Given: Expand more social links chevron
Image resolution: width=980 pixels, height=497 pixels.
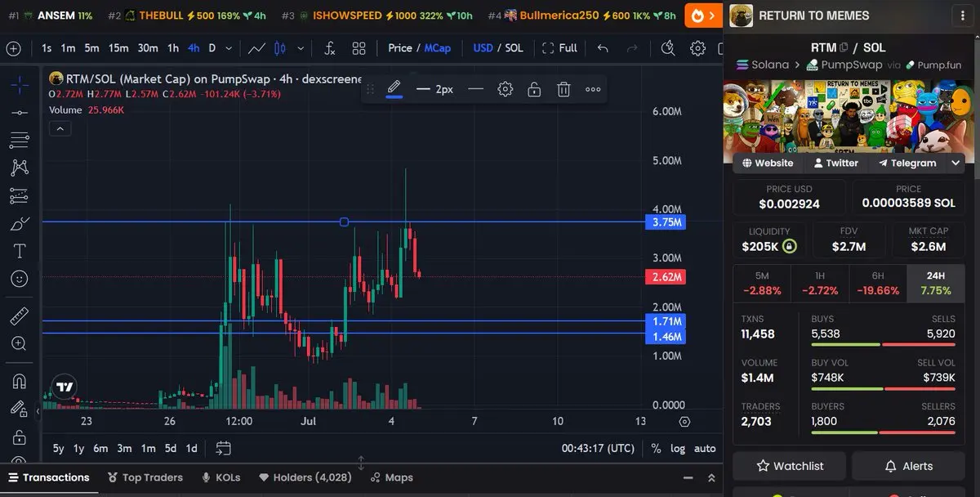Looking at the screenshot, I should (x=955, y=163).
